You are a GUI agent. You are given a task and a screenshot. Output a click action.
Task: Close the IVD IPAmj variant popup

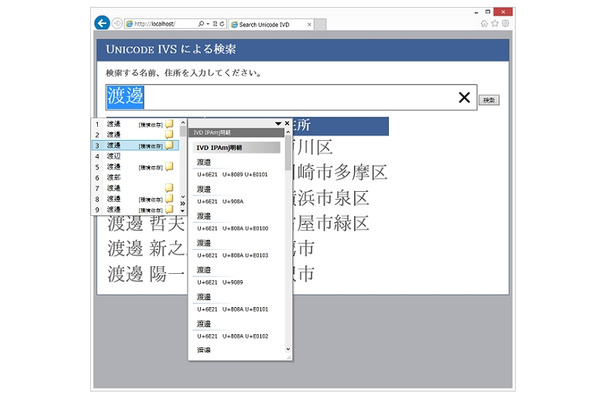287,123
